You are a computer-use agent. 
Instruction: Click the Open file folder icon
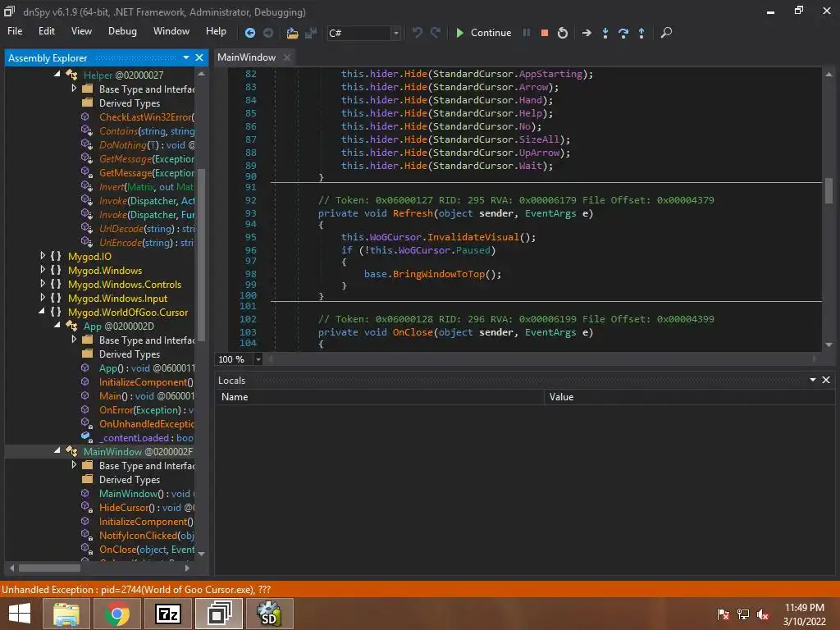(292, 33)
